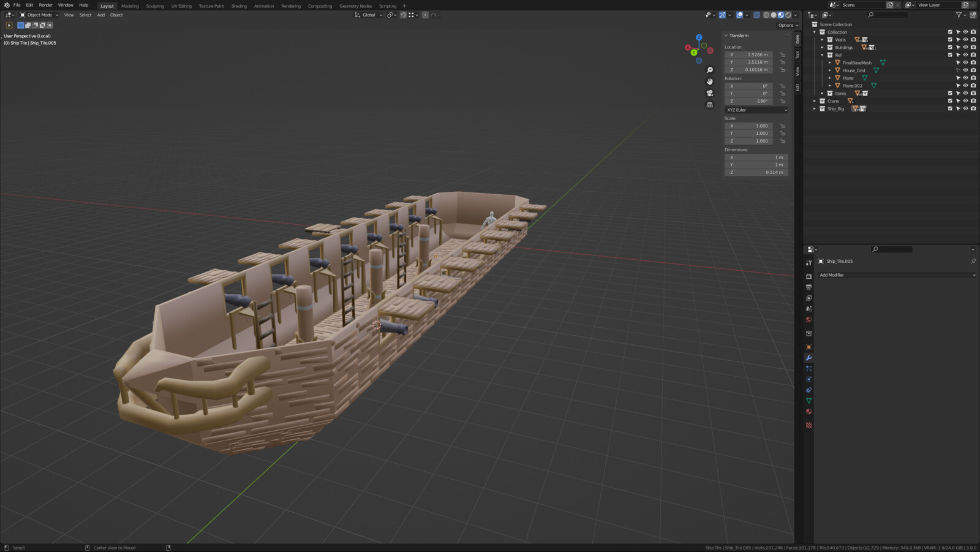Expand the Walls collection in outliner

[x=822, y=40]
